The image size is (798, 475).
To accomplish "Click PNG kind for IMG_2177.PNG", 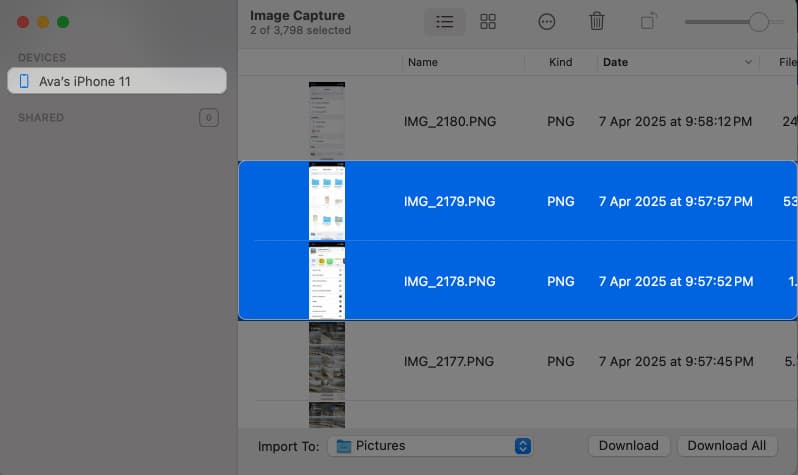I will click(560, 361).
